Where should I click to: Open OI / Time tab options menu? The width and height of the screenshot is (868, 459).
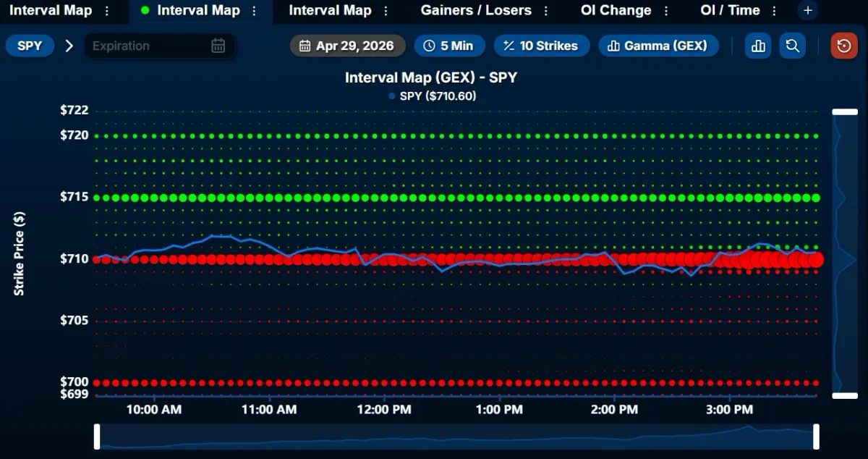point(775,11)
